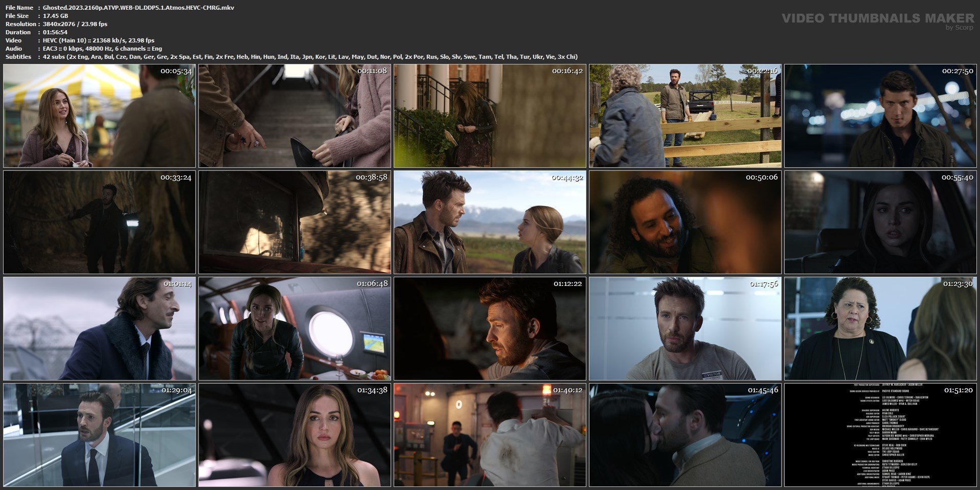
Task: Open the thumbnail at 00:33:24
Action: [99, 222]
